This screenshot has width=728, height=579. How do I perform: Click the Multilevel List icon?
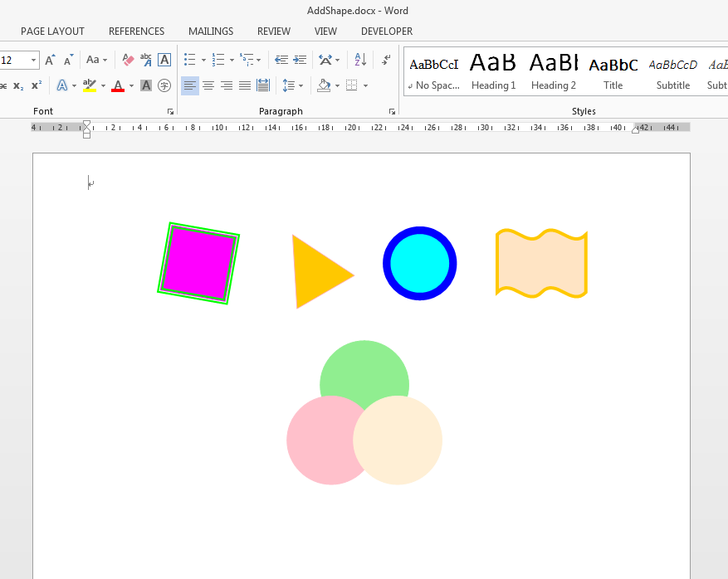(x=247, y=60)
